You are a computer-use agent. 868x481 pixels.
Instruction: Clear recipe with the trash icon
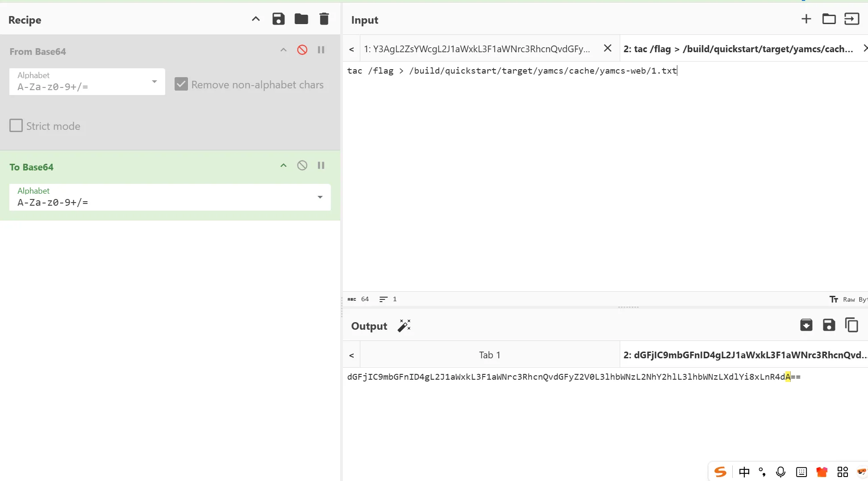(x=324, y=19)
